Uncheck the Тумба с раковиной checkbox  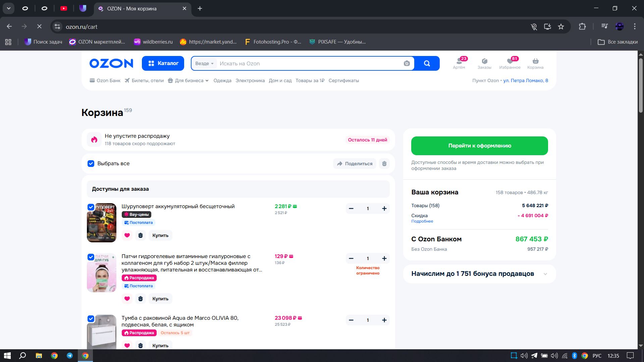[91, 319]
